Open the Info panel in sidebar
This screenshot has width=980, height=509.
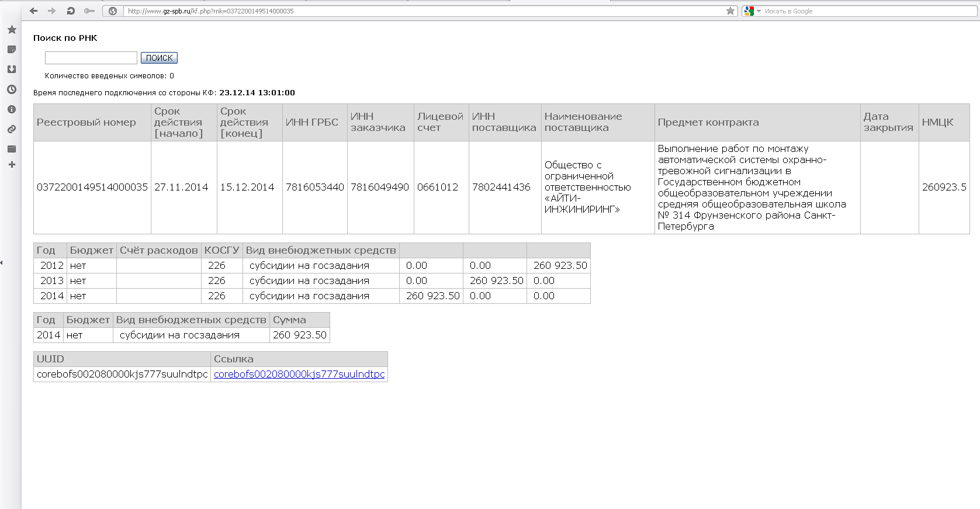[x=12, y=109]
